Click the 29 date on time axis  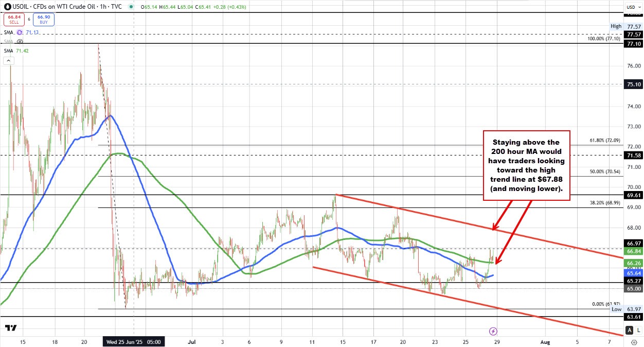click(x=496, y=341)
